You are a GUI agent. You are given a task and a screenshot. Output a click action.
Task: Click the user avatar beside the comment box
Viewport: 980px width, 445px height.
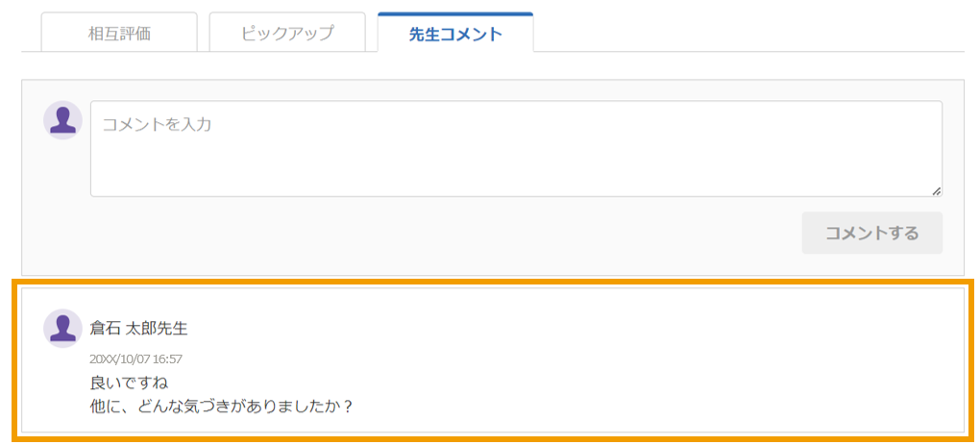(62, 120)
